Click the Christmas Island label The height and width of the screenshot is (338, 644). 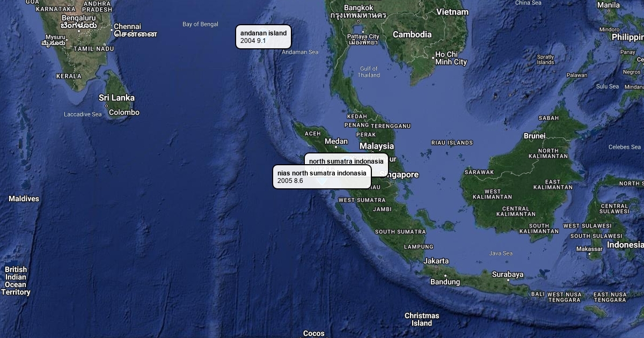coord(422,319)
